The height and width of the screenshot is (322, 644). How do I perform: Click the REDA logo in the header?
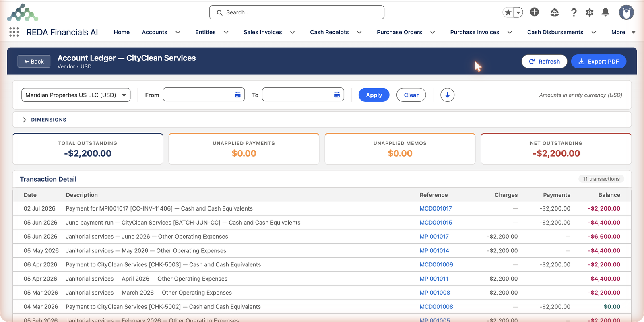(x=23, y=12)
